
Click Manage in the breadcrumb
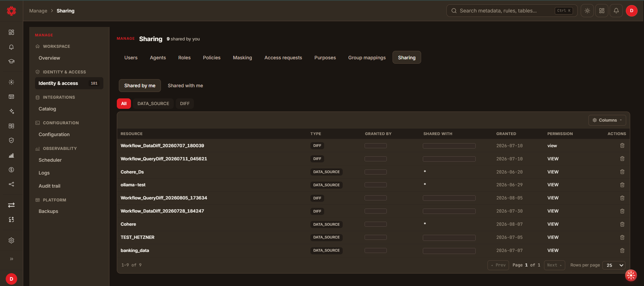(x=38, y=11)
